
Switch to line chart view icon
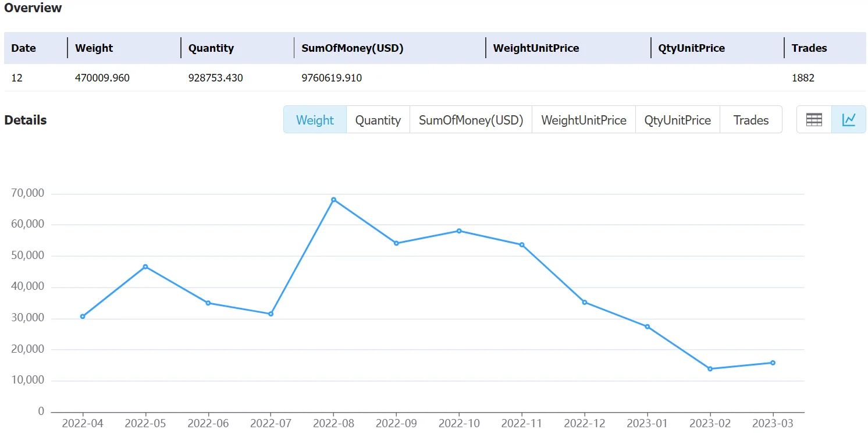point(849,119)
